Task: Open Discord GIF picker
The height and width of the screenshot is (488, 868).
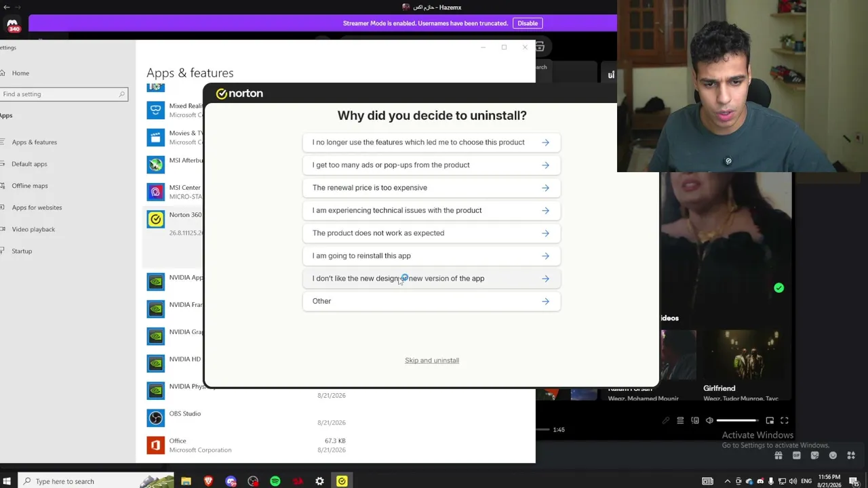Action: [797, 455]
